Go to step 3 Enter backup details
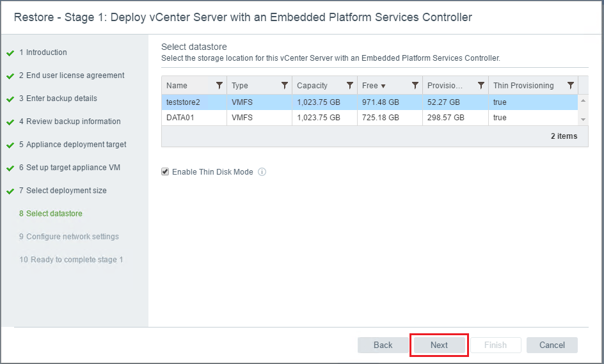This screenshot has height=364, width=604. (58, 99)
